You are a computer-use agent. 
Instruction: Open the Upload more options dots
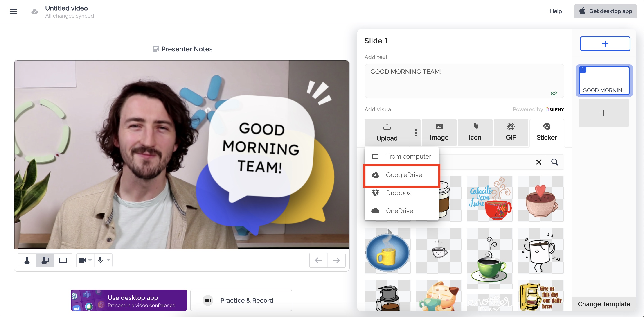coord(416,133)
